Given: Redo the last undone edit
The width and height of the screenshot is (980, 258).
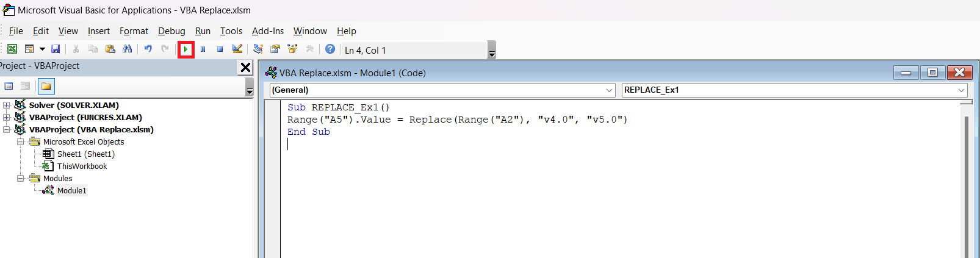Looking at the screenshot, I should pyautogui.click(x=165, y=49).
